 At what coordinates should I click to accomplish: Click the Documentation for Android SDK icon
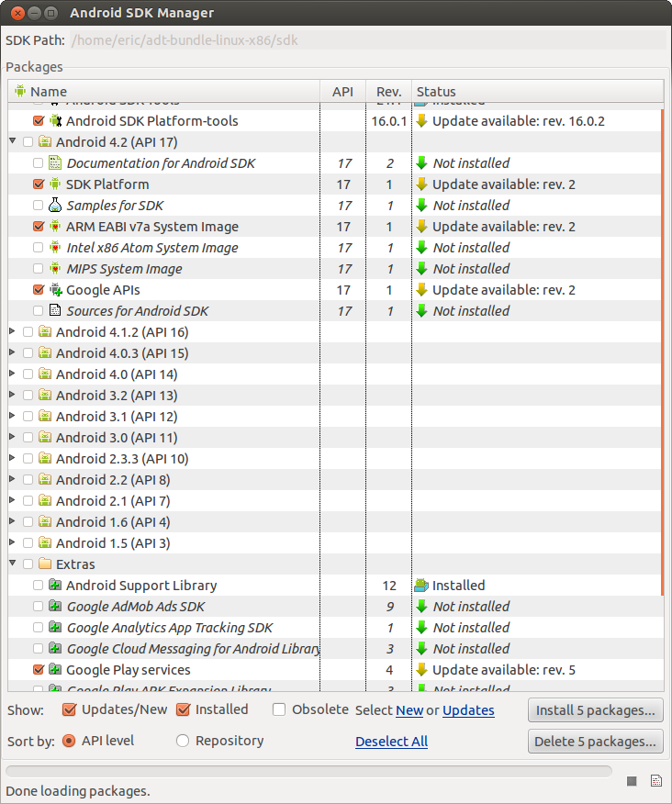(x=55, y=163)
